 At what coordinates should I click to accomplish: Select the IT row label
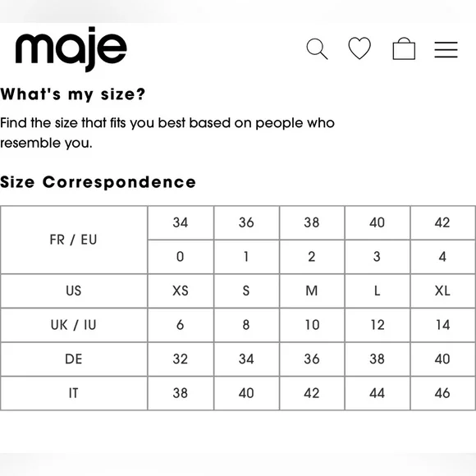pos(74,393)
